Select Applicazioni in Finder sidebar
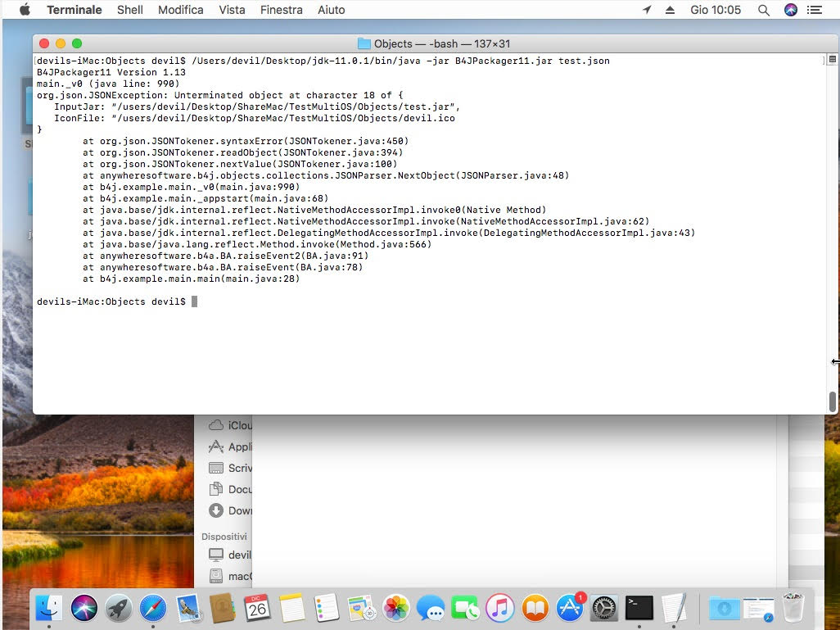Image resolution: width=840 pixels, height=630 pixels. tap(230, 446)
